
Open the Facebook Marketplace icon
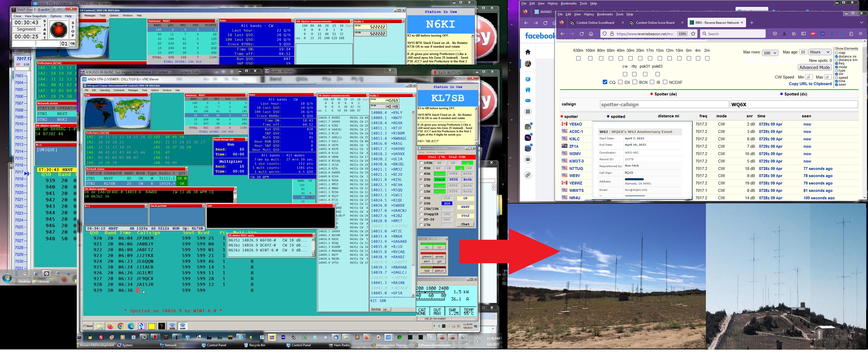(x=528, y=90)
